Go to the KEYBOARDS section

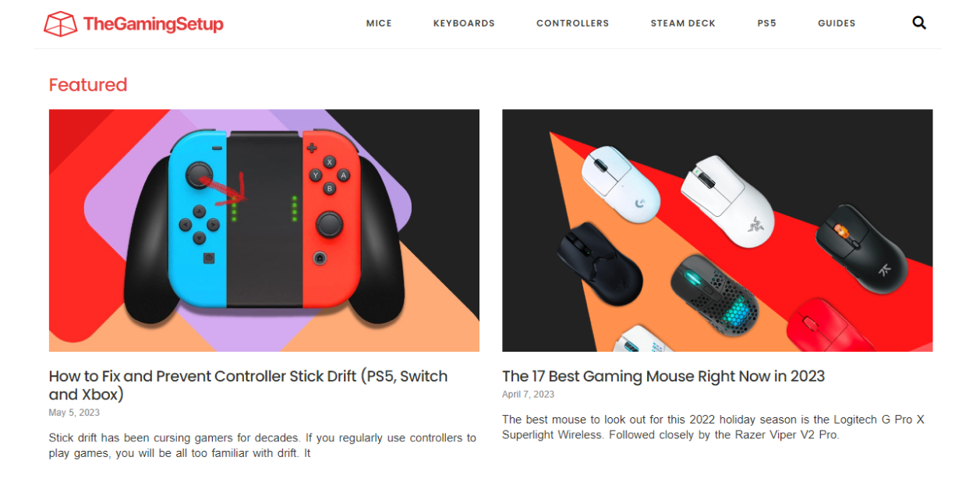464,23
